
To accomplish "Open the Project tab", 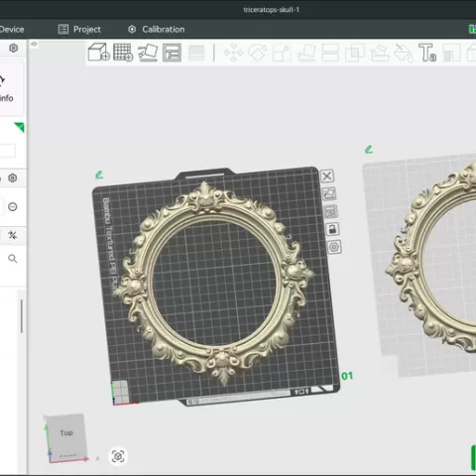I will click(x=79, y=29).
